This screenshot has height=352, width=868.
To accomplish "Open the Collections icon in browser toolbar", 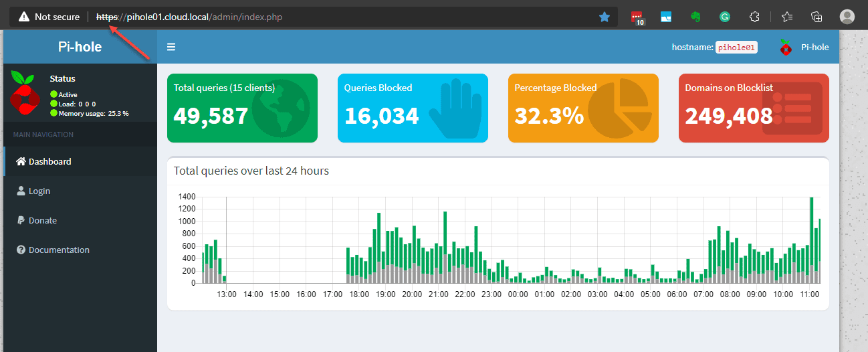I will coord(817,17).
